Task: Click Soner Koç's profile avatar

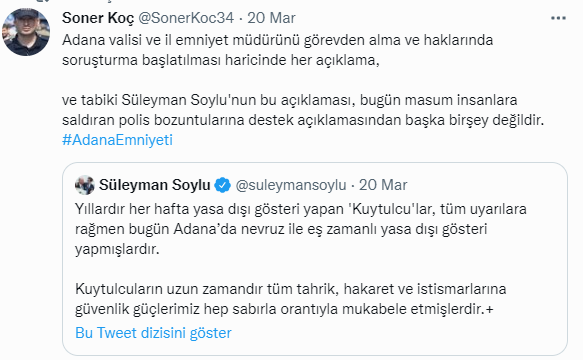Action: [x=26, y=32]
